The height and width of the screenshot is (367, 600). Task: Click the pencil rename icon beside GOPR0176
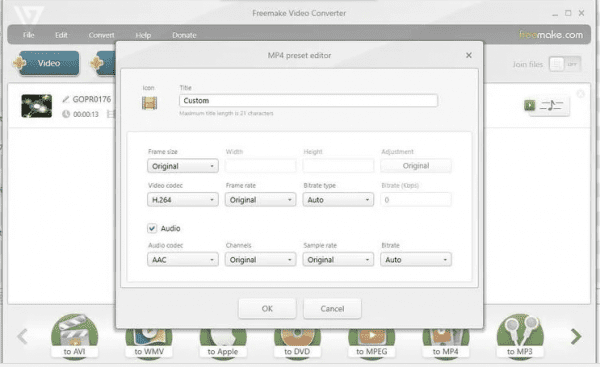pos(66,99)
